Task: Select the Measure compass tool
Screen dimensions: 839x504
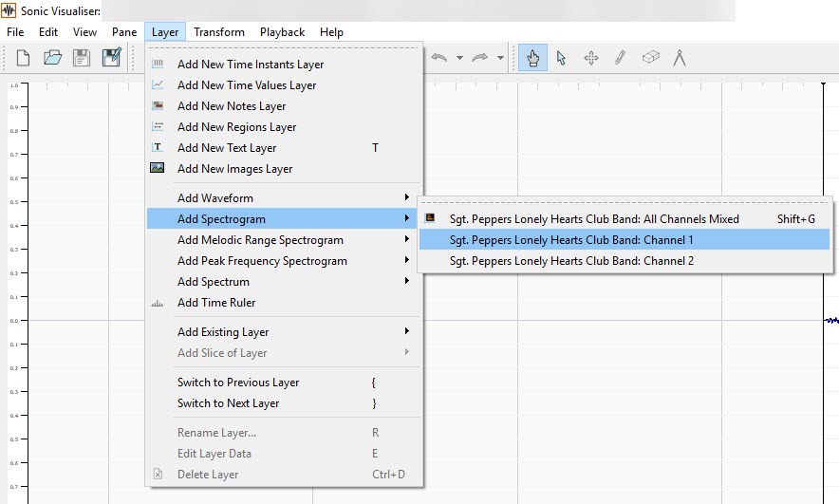Action: 680,57
